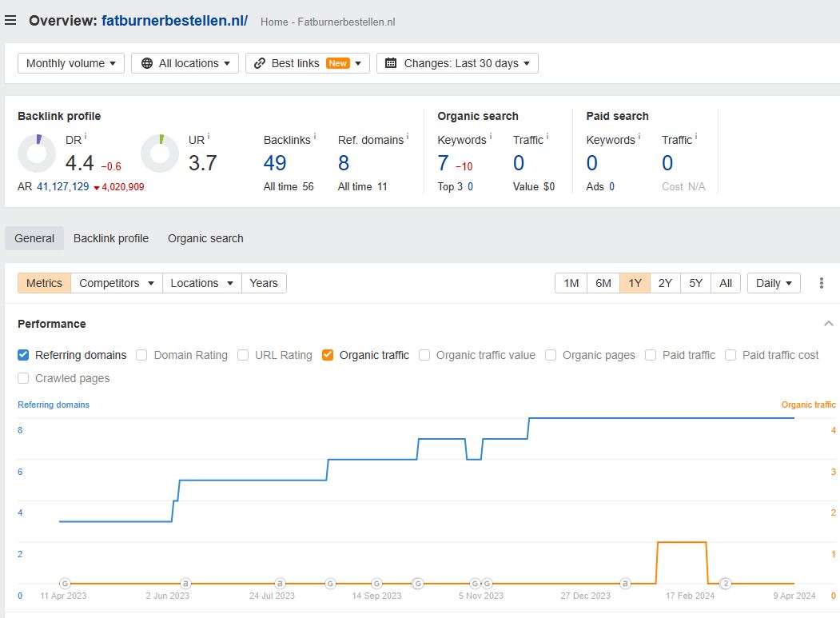The width and height of the screenshot is (840, 618).
Task: Click the AR change value 4,020,909
Action: (x=122, y=187)
